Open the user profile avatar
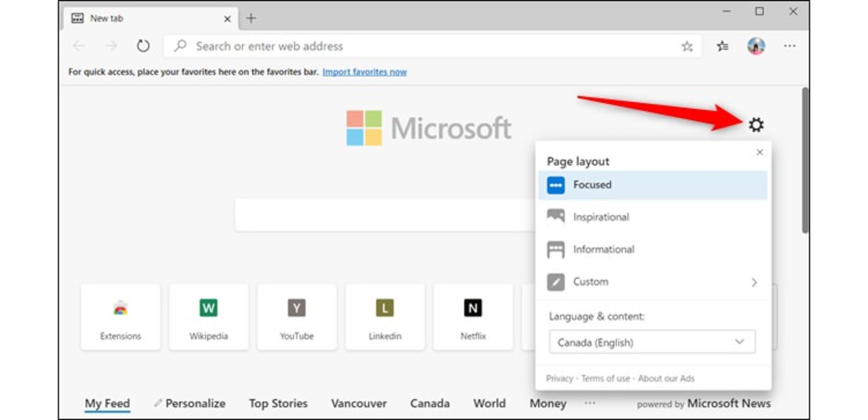This screenshot has width=868, height=420. tap(756, 46)
